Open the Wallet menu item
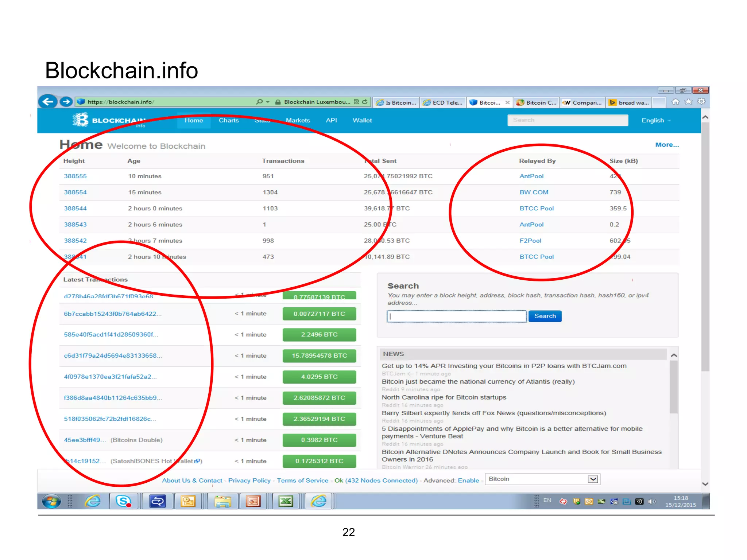This screenshot has width=747, height=560. tap(362, 120)
